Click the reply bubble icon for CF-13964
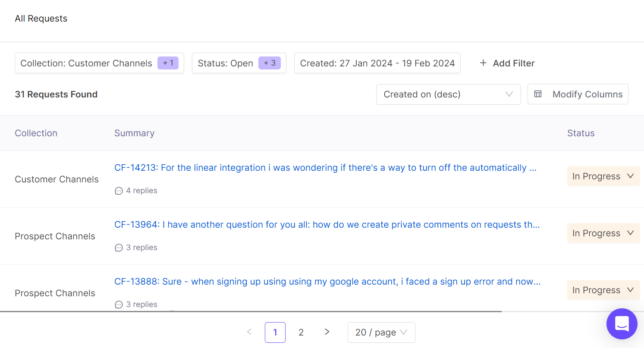This screenshot has height=348, width=644. pyautogui.click(x=119, y=248)
